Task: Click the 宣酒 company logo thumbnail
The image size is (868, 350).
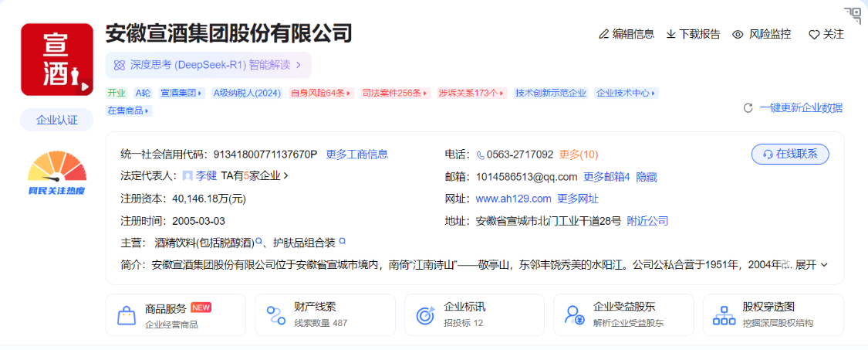Action: pyautogui.click(x=57, y=59)
